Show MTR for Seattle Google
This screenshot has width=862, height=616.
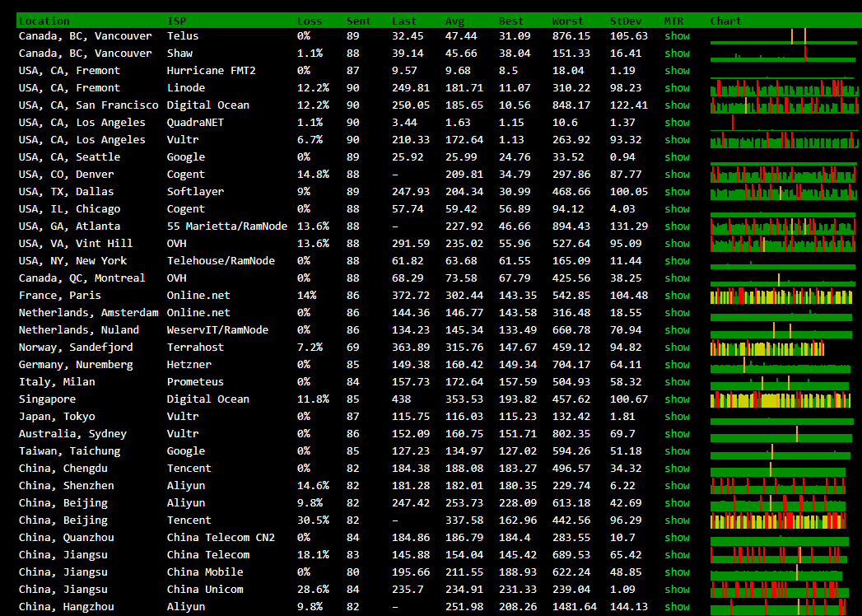[x=677, y=157]
